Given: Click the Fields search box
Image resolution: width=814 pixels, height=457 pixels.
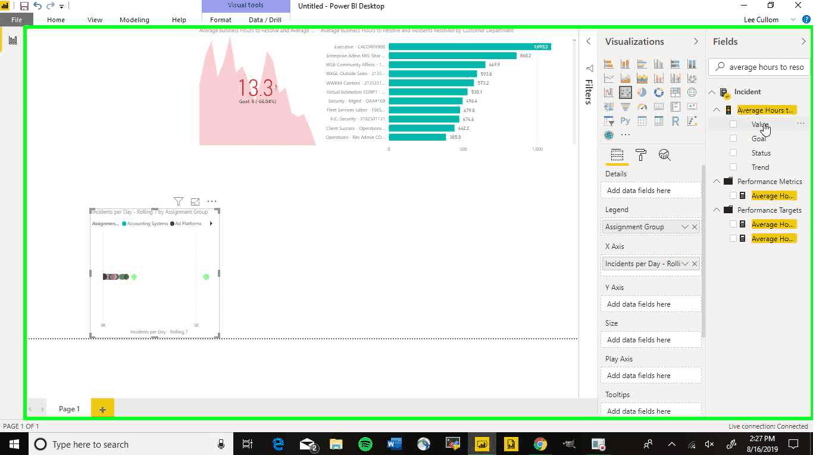Looking at the screenshot, I should click(x=759, y=67).
